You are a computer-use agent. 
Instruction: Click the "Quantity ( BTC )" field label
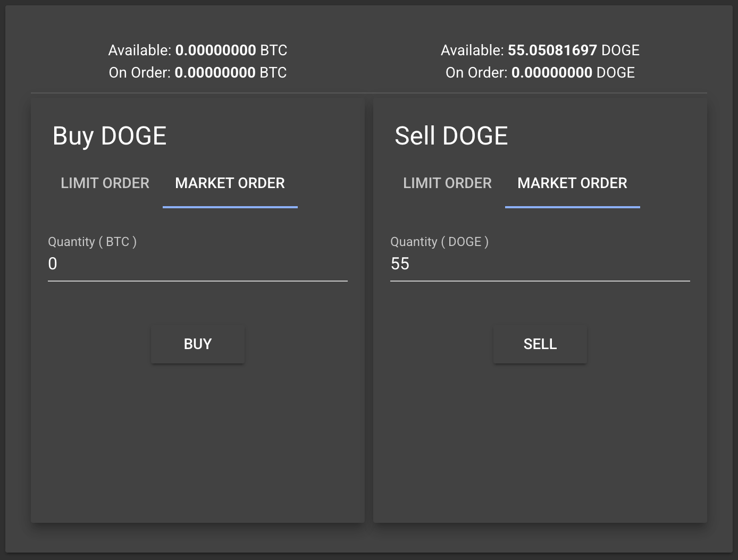coord(92,242)
